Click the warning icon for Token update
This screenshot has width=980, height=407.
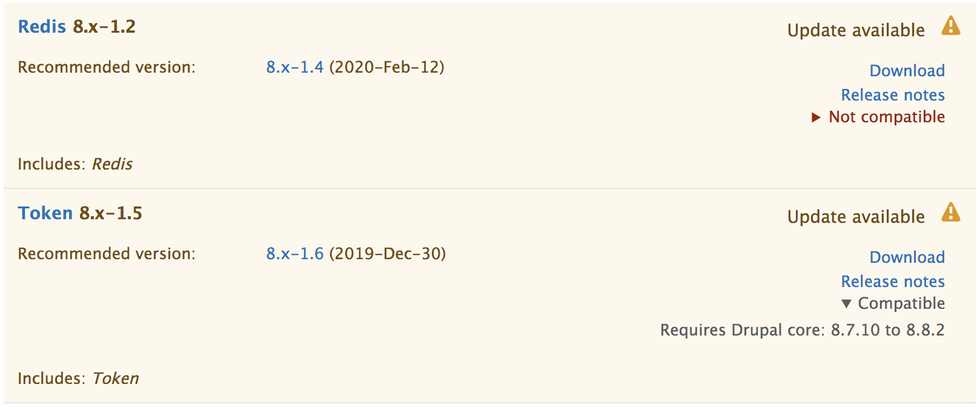coord(950,213)
